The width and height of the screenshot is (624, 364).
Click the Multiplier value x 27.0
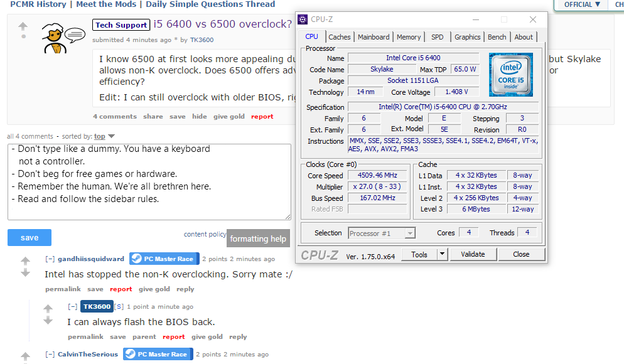(x=377, y=186)
